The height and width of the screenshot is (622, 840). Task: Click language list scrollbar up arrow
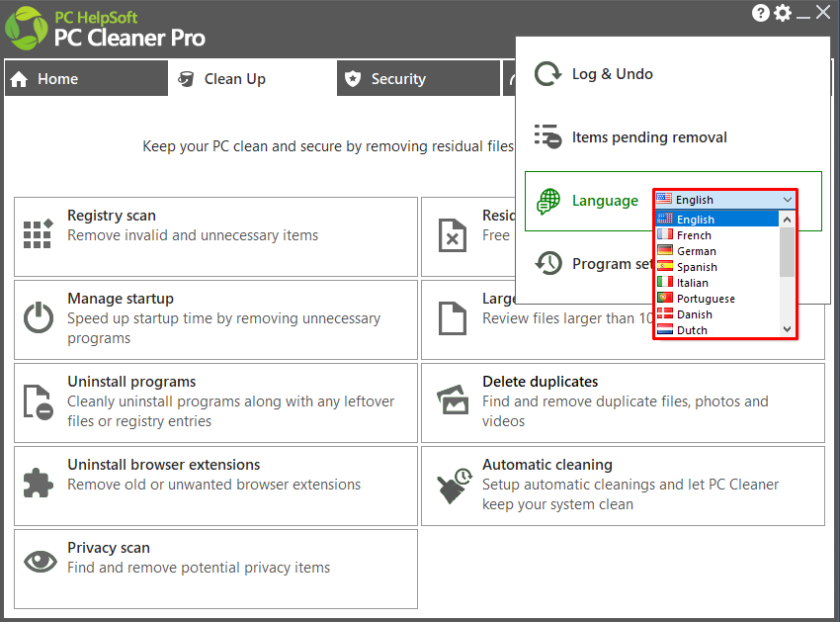[787, 220]
